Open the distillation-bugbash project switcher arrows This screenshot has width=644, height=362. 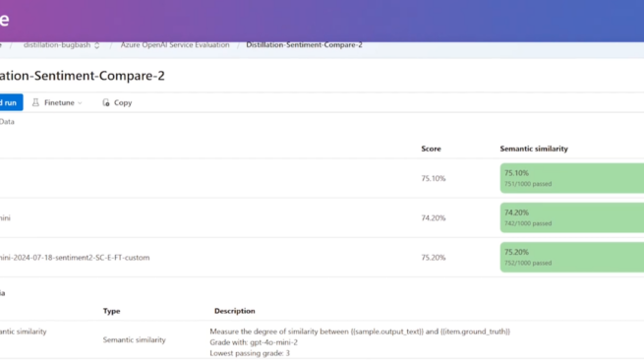point(97,45)
